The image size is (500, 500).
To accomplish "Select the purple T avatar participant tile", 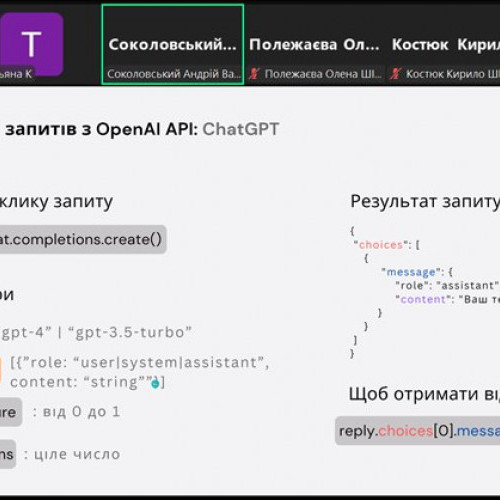I will click(32, 44).
